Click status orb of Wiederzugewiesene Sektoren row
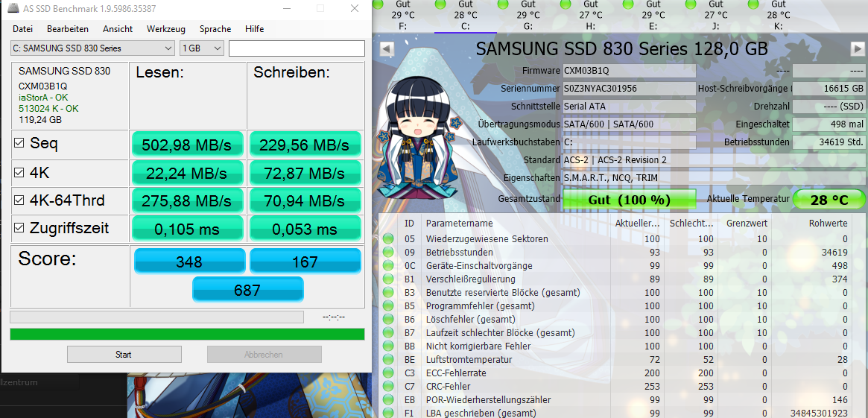 (388, 239)
